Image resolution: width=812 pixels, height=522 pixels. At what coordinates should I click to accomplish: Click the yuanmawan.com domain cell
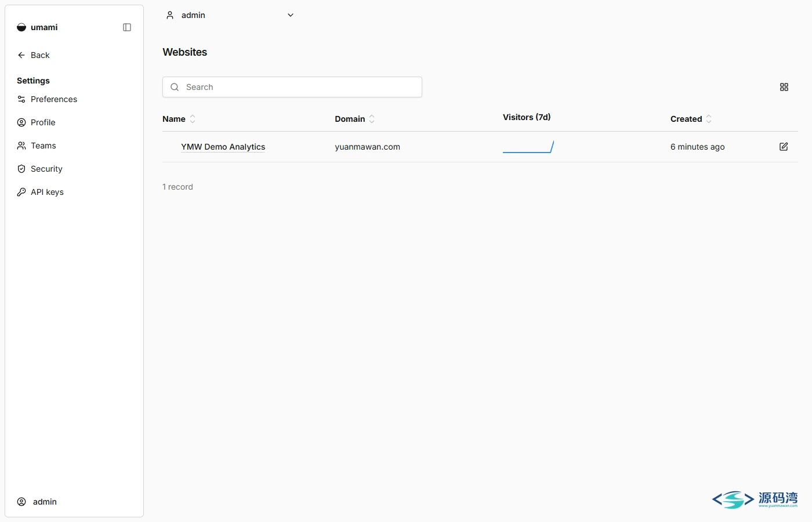pyautogui.click(x=368, y=147)
